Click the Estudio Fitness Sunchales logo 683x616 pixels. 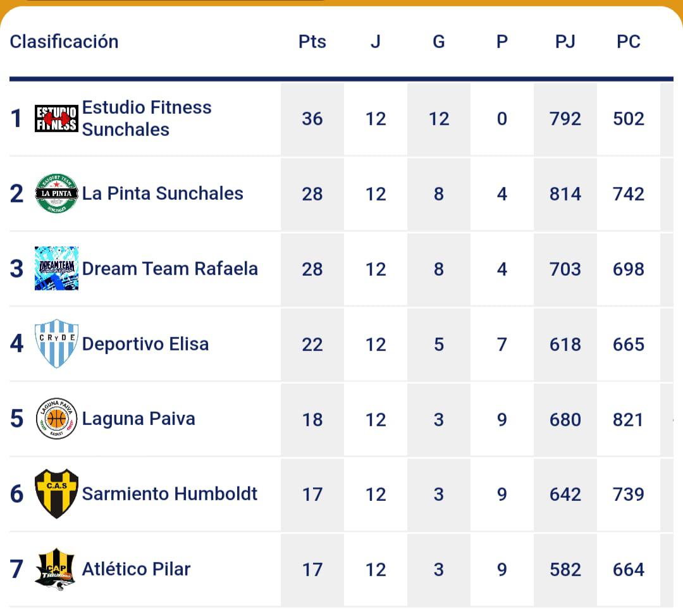tap(56, 118)
